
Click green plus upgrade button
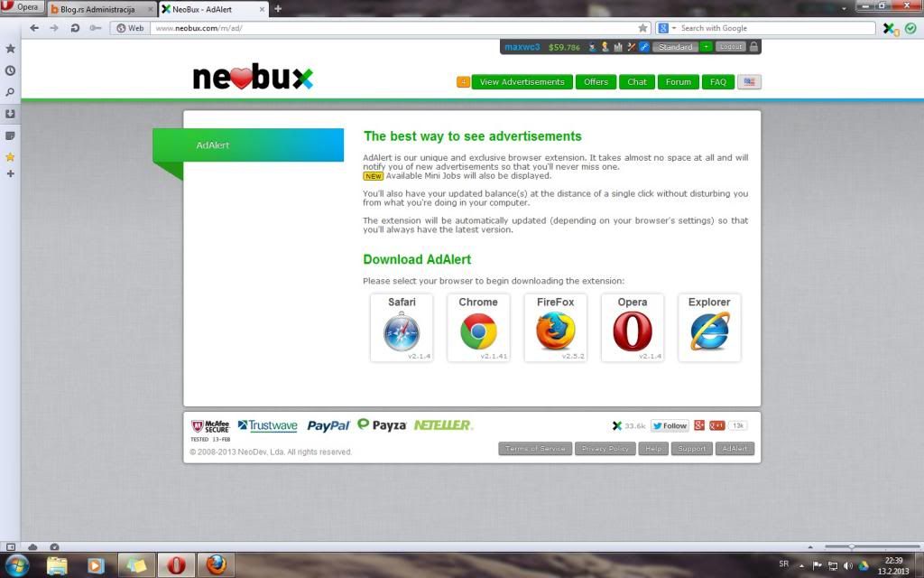(706, 47)
